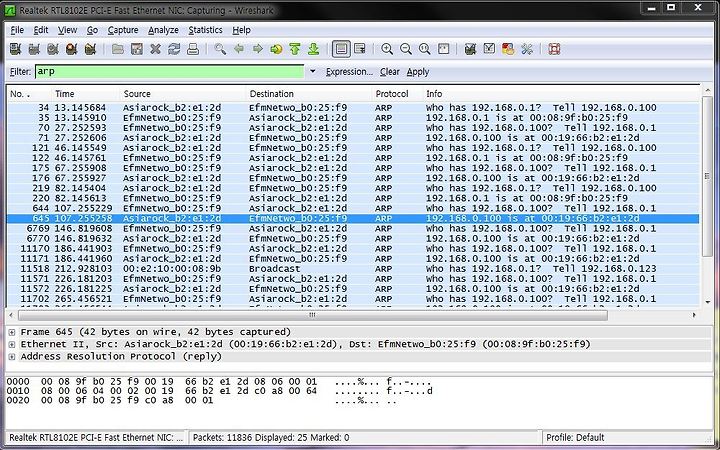This screenshot has width=720, height=450.
Task: Select packet number 220 row
Action: pos(353,198)
